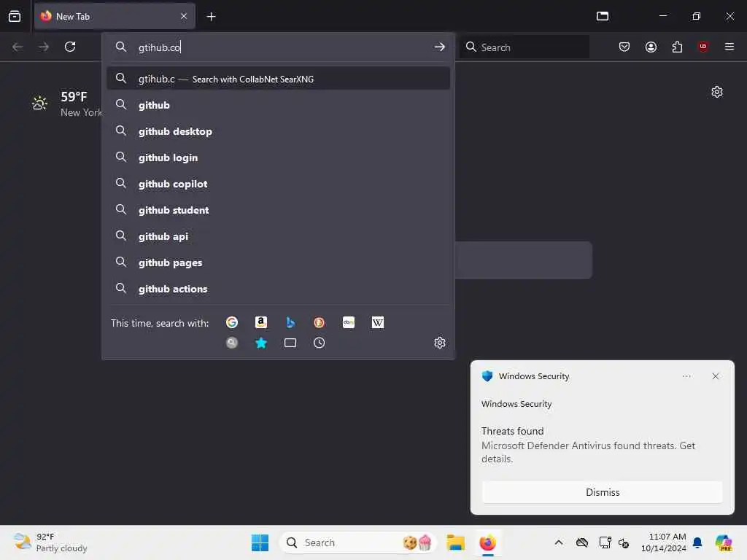Image resolution: width=747 pixels, height=560 pixels.
Task: Search history with clock icon
Action: pyautogui.click(x=320, y=343)
